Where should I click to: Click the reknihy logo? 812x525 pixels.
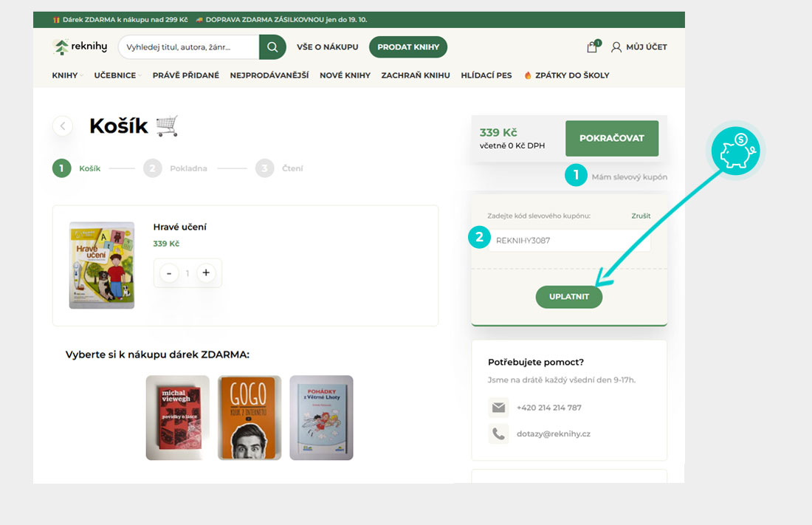(x=80, y=47)
